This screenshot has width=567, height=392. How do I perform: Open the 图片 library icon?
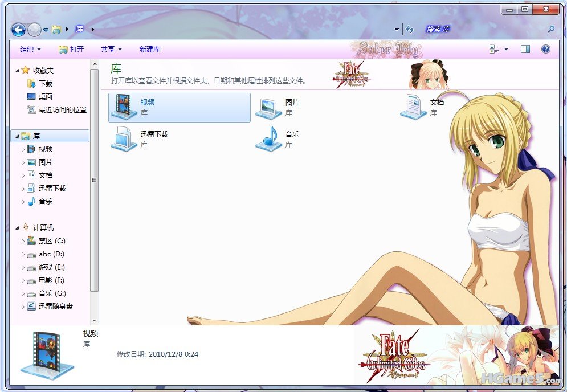pos(268,107)
